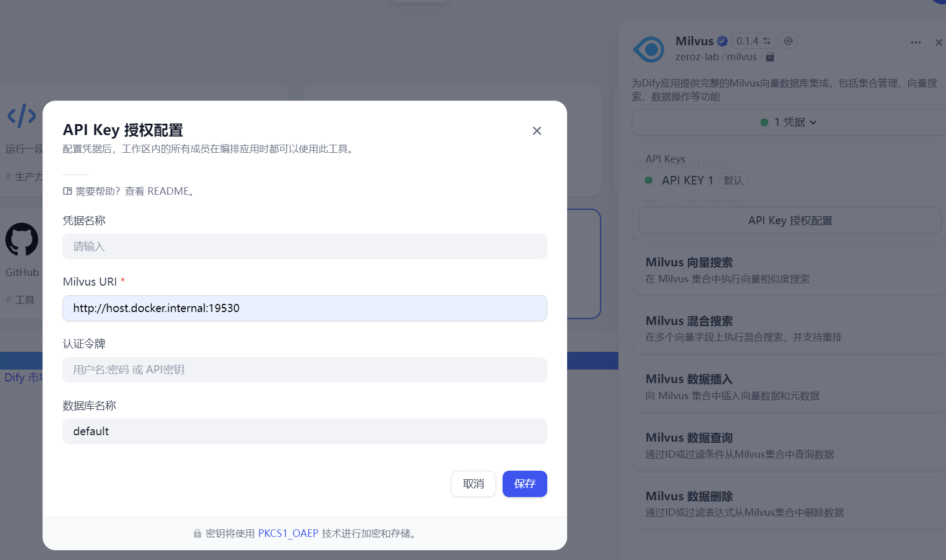Edit the 数据库名称 default field
Screen dimensions: 946x560
305,431
